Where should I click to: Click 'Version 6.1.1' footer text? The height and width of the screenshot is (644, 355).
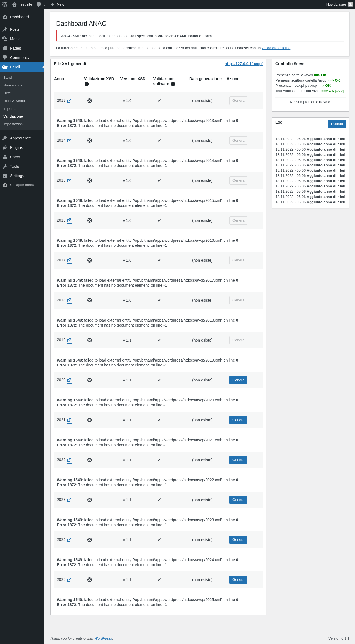point(339,638)
